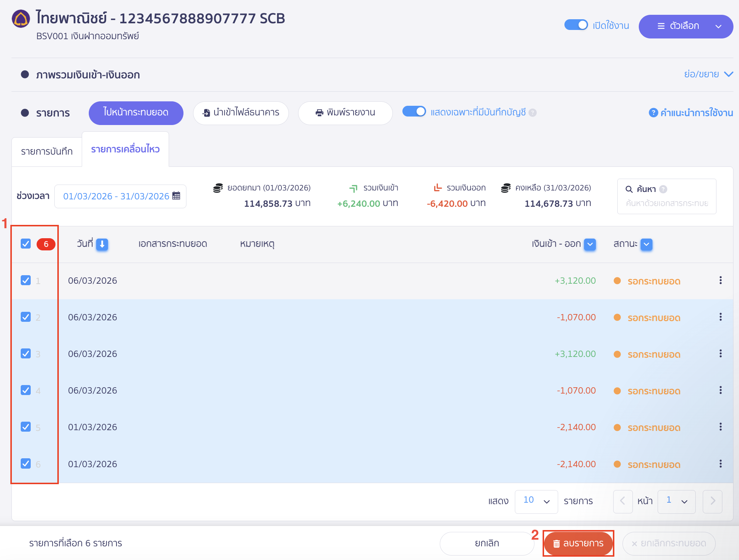Image resolution: width=739 pixels, height=560 pixels.
Task: Uncheck the select-all header checkbox
Action: (26, 244)
